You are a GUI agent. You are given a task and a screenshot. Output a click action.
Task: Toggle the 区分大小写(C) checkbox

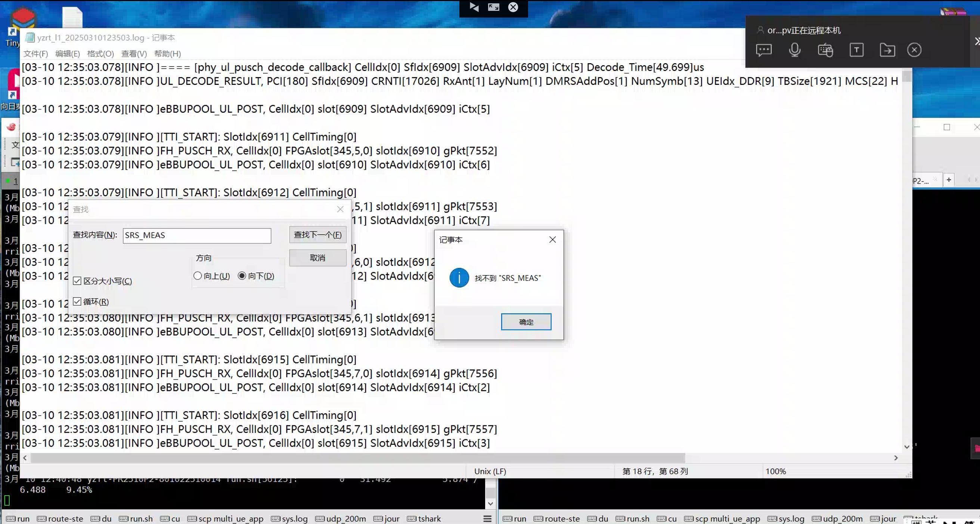click(102, 281)
